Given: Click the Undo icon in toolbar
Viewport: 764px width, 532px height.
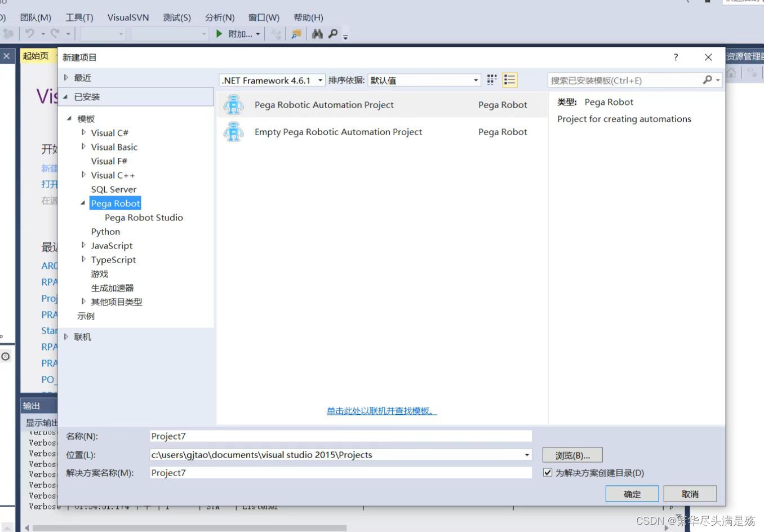Looking at the screenshot, I should coord(30,34).
